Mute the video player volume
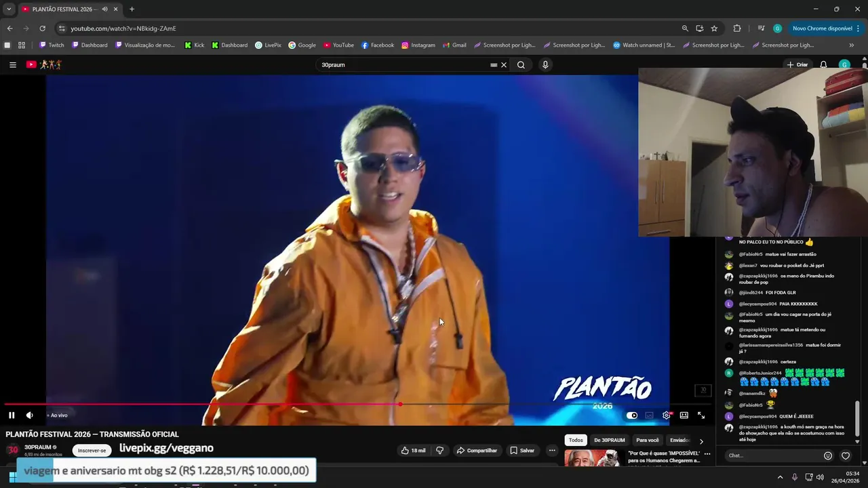 click(x=29, y=415)
